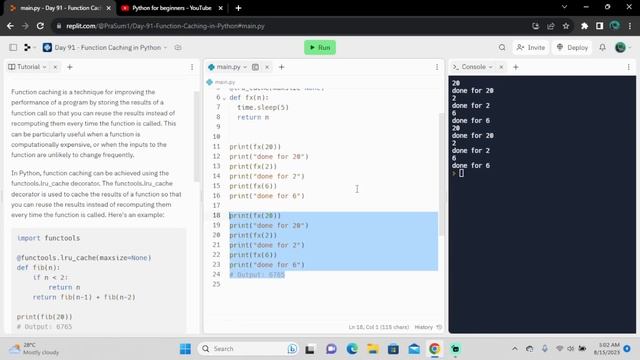Open the user avatar menu
The height and width of the screenshot is (360, 640).
(620, 47)
